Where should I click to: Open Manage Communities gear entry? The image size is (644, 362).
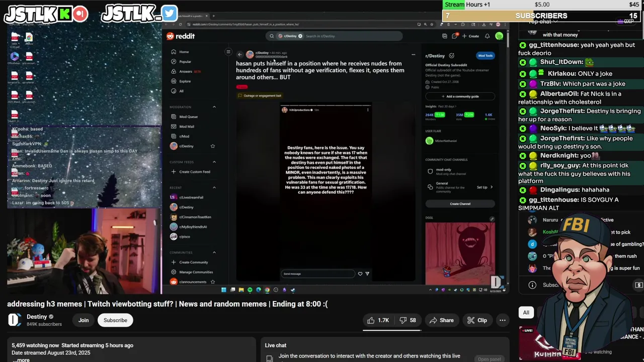pos(192,272)
